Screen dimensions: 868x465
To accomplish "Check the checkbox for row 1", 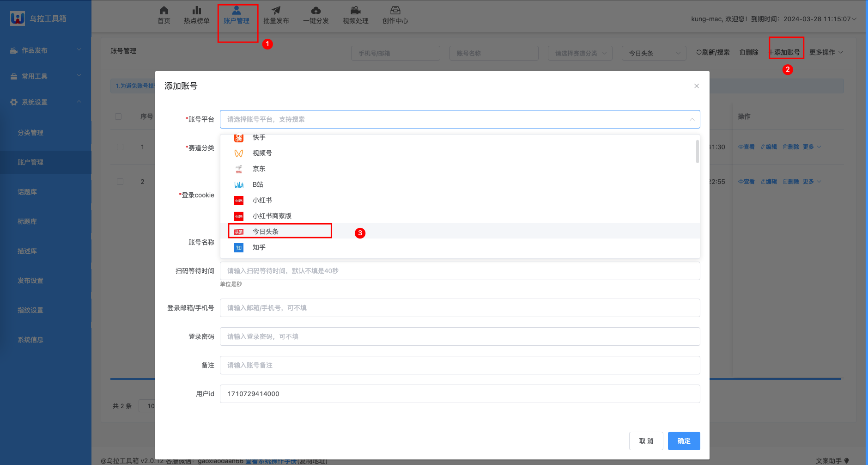I will click(120, 147).
